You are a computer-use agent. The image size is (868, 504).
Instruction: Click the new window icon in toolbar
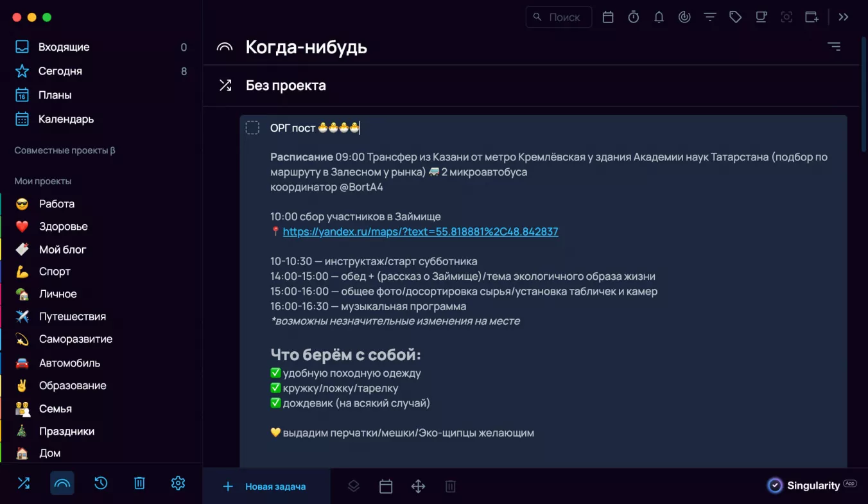pos(812,17)
